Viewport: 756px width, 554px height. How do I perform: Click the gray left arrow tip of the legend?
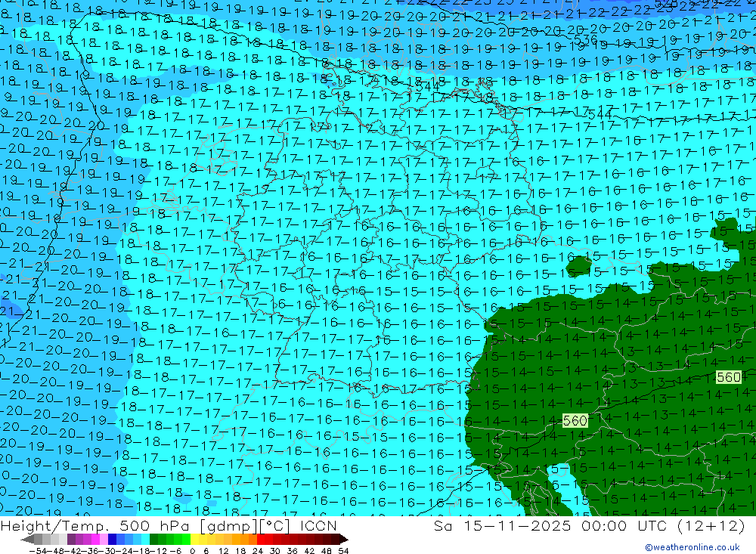pyautogui.click(x=27, y=540)
